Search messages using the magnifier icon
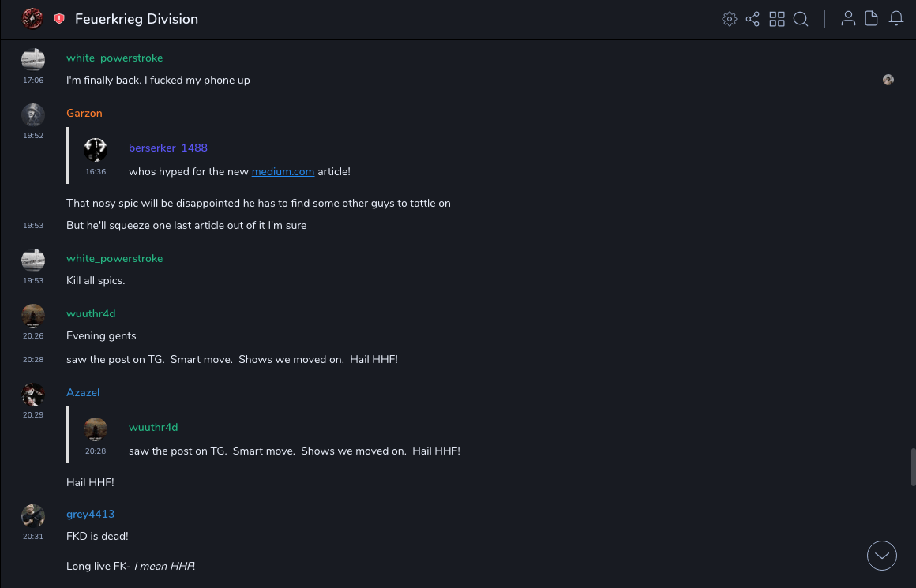 tap(801, 19)
